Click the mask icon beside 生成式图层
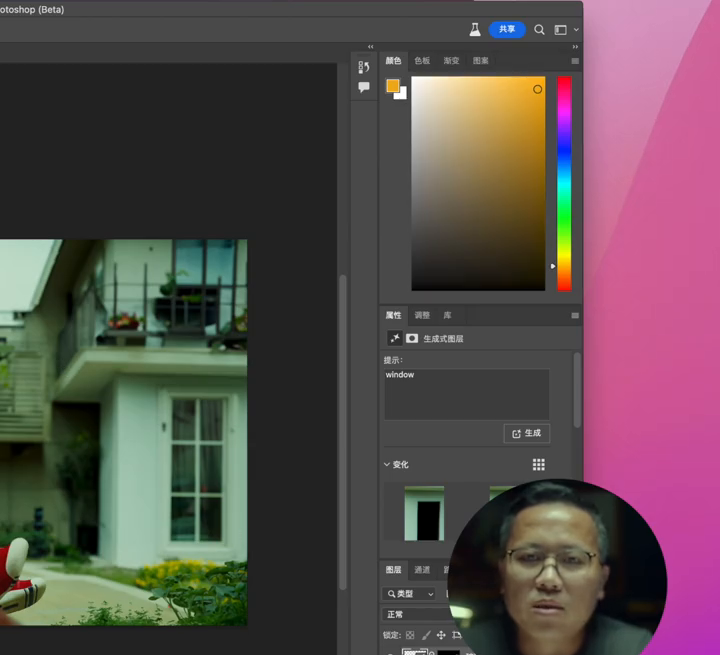The image size is (720, 655). pyautogui.click(x=412, y=339)
